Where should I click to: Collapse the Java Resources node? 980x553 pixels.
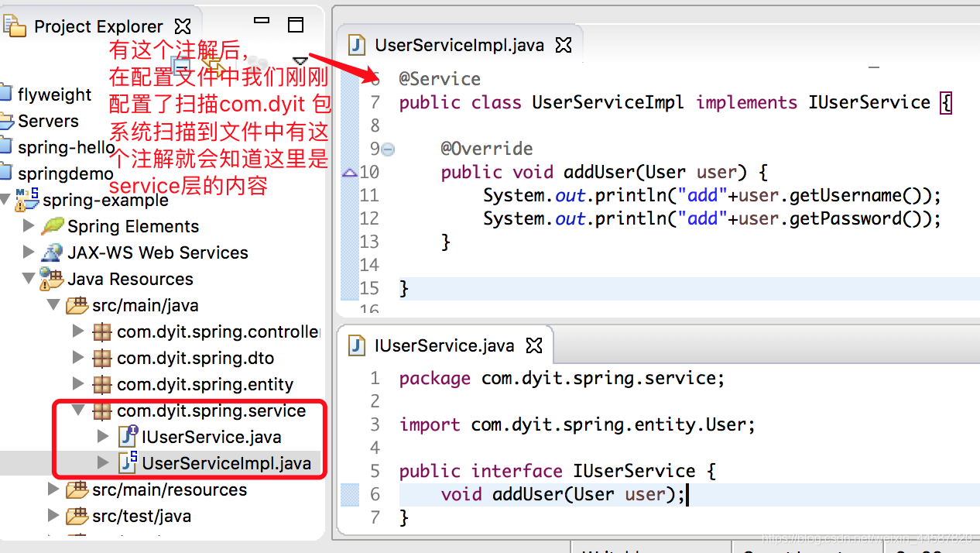(29, 279)
